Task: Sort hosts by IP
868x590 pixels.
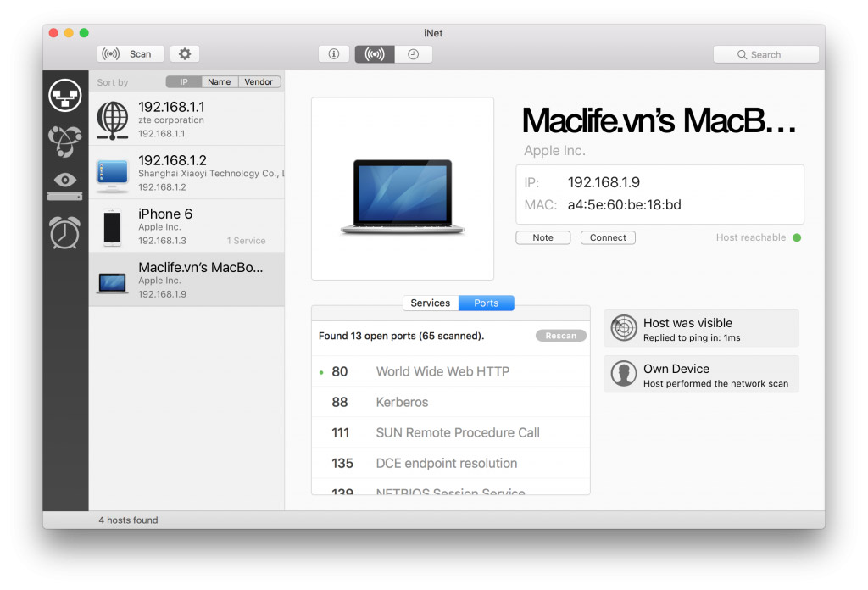Action: [x=184, y=82]
